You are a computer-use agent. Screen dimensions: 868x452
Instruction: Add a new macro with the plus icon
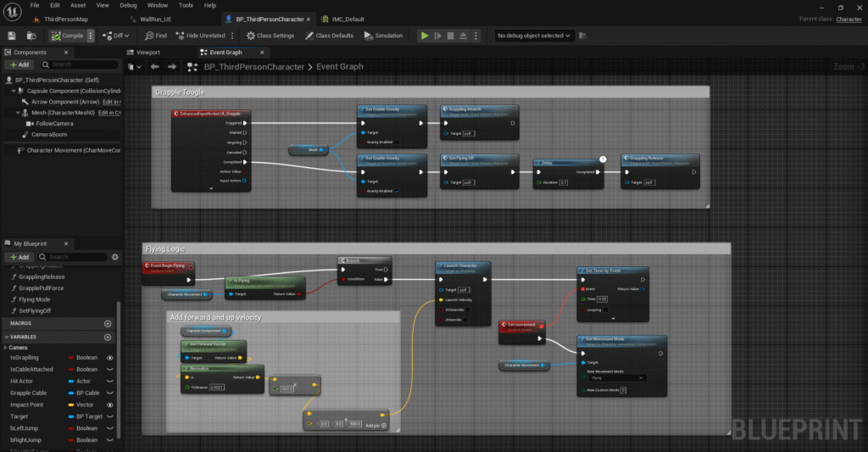(108, 323)
